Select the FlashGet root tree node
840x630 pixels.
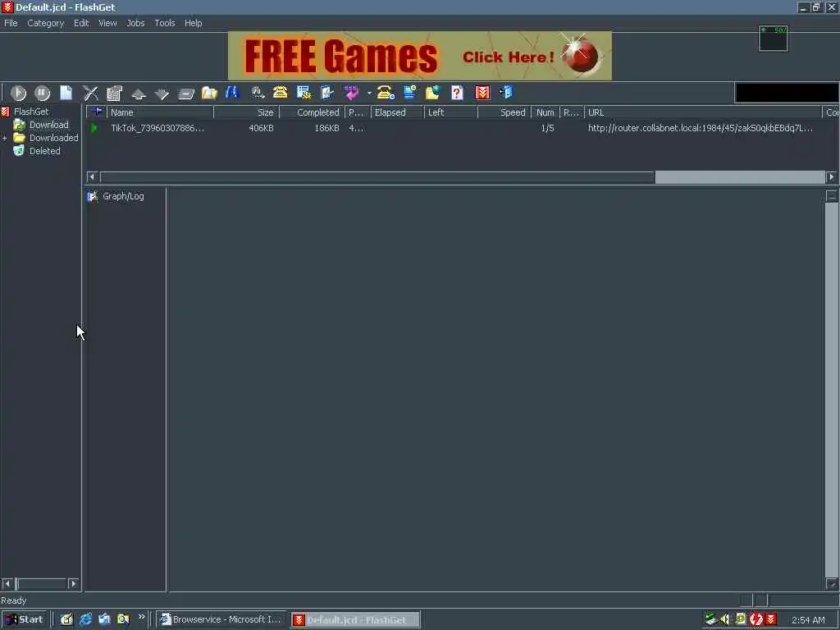coord(31,112)
